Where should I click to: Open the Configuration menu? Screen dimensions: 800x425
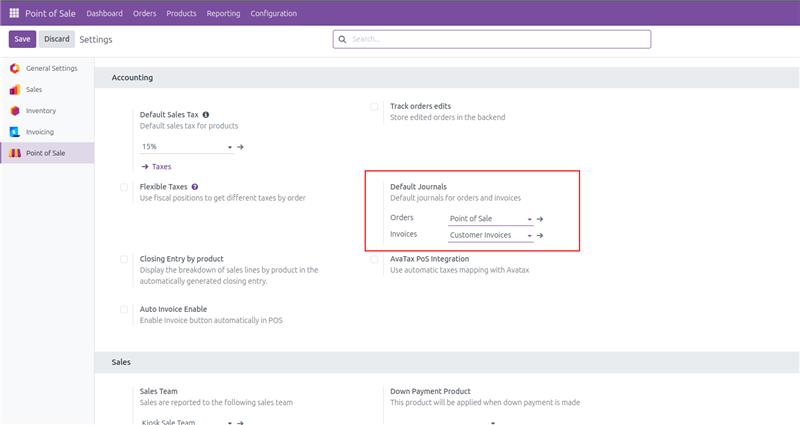273,13
